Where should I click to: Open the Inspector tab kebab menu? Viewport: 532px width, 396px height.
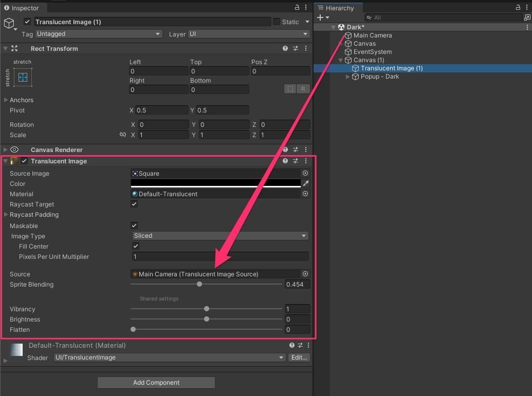[x=306, y=7]
